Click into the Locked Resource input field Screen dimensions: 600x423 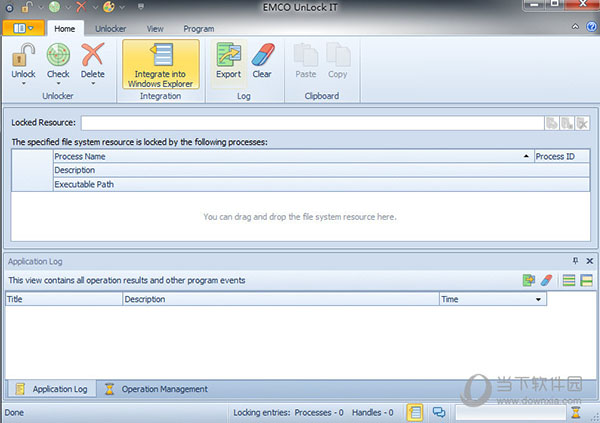coord(312,123)
